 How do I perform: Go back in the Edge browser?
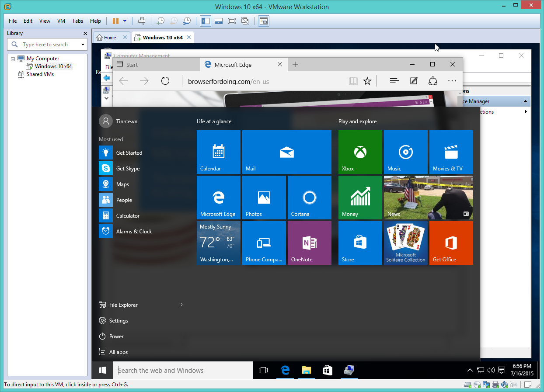click(123, 81)
